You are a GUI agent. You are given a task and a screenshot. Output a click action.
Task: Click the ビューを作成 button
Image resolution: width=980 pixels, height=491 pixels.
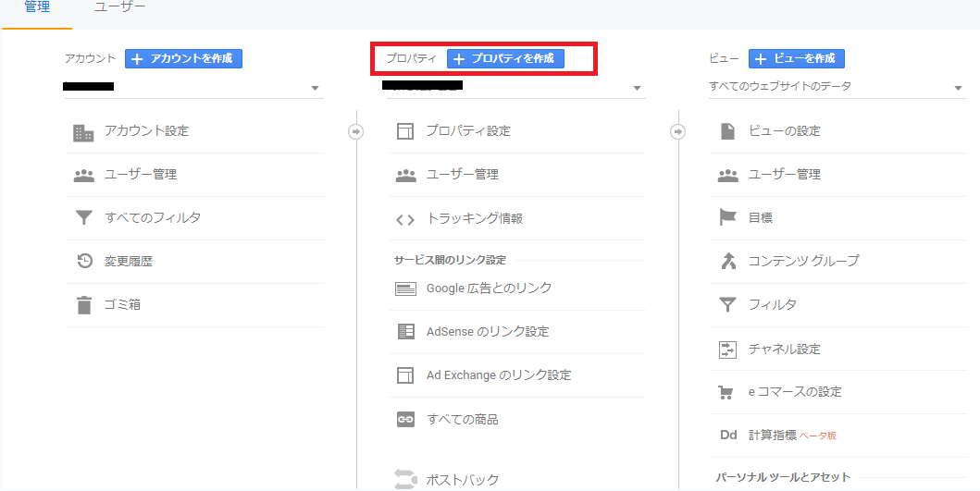(796, 58)
